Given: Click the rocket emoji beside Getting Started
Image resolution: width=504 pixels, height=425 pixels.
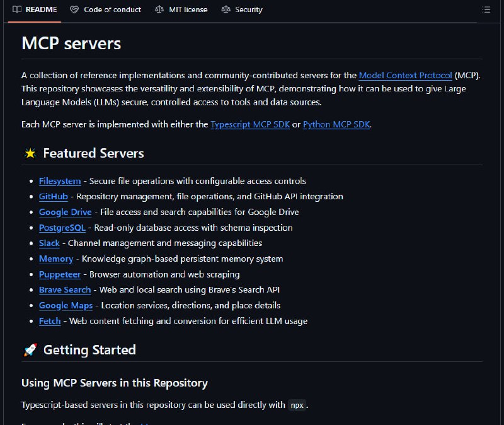Looking at the screenshot, I should coord(30,350).
